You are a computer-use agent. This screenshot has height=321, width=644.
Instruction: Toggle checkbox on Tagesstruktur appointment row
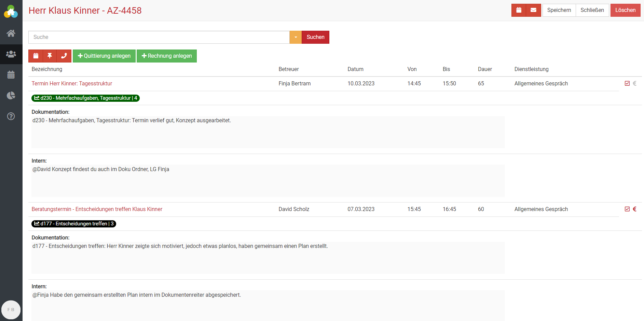(627, 83)
